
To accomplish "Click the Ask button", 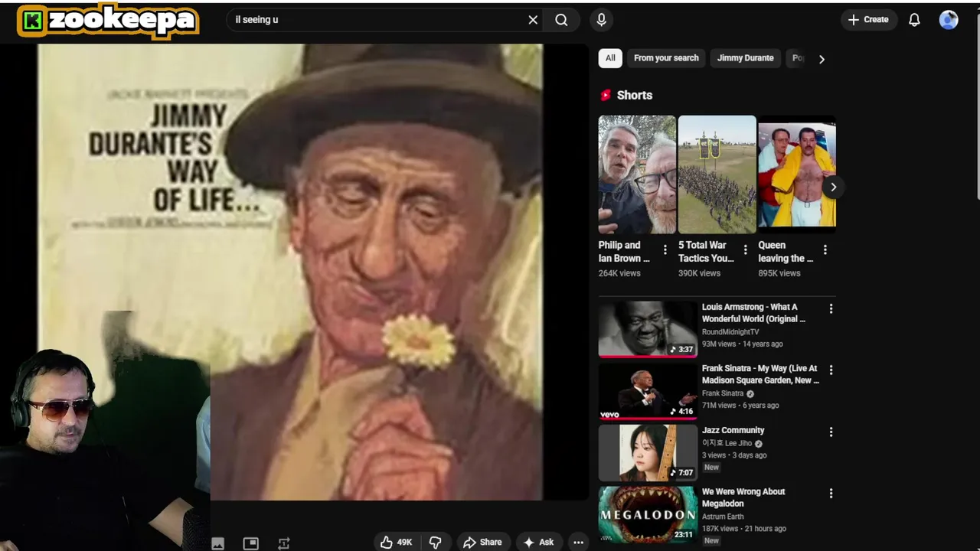I will coord(538,542).
